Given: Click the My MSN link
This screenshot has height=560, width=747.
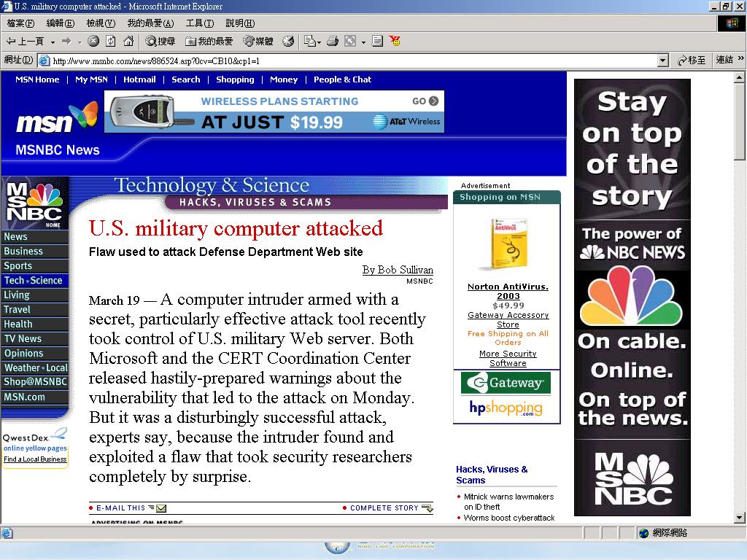Looking at the screenshot, I should pyautogui.click(x=91, y=79).
